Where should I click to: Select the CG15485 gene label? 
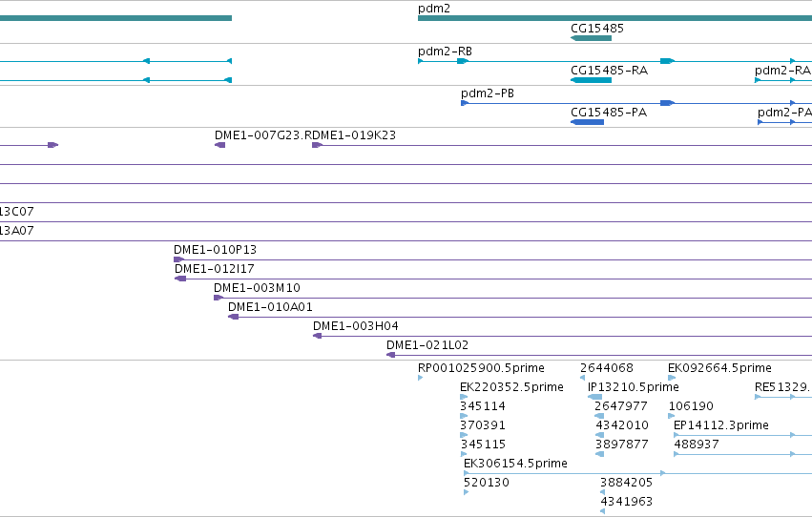click(597, 29)
